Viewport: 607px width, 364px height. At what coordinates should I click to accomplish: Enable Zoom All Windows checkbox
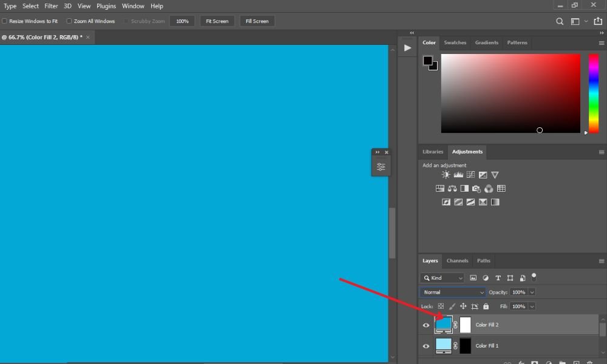tap(69, 21)
